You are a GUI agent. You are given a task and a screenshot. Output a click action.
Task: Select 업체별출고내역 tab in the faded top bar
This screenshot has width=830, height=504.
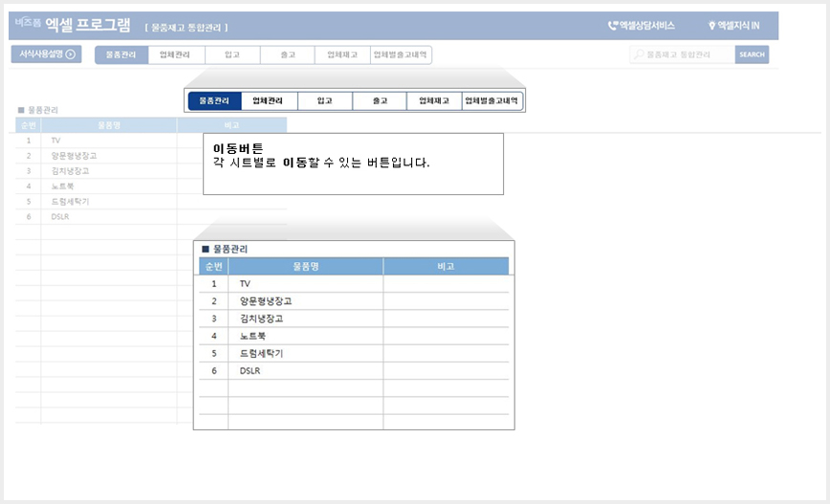pyautogui.click(x=400, y=55)
